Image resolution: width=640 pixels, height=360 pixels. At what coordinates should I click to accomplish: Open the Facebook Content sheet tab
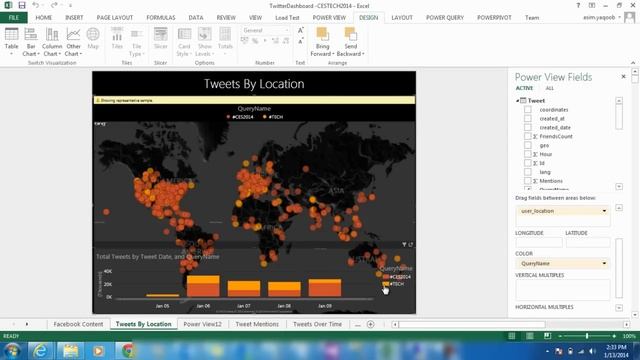click(x=78, y=324)
